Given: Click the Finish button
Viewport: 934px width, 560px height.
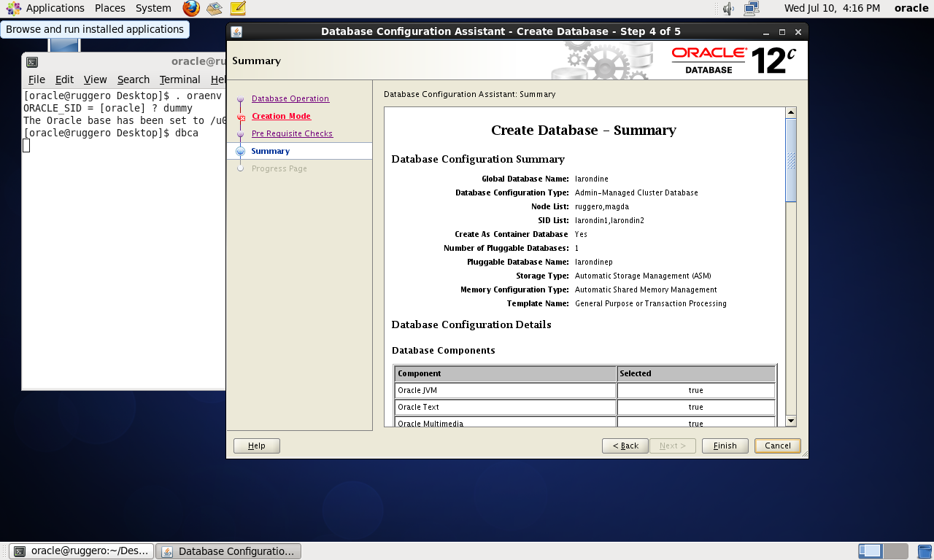Looking at the screenshot, I should pyautogui.click(x=725, y=446).
